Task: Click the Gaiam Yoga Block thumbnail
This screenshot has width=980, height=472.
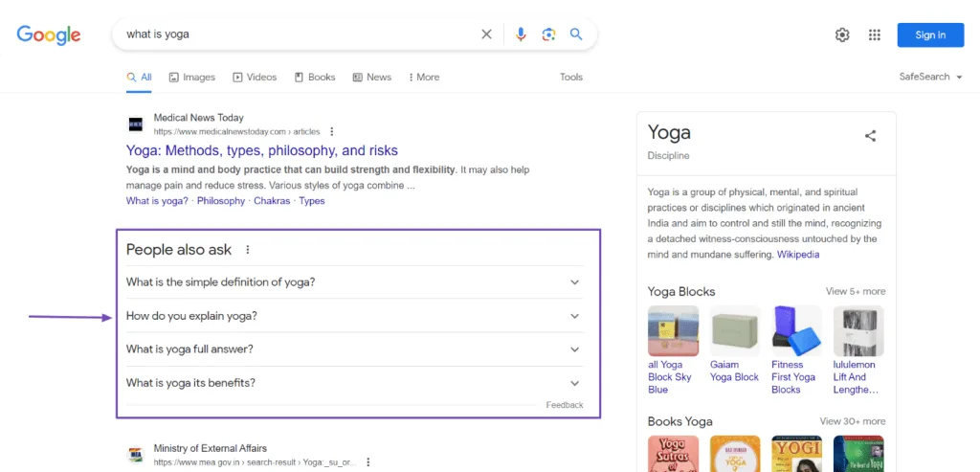Action: point(735,330)
